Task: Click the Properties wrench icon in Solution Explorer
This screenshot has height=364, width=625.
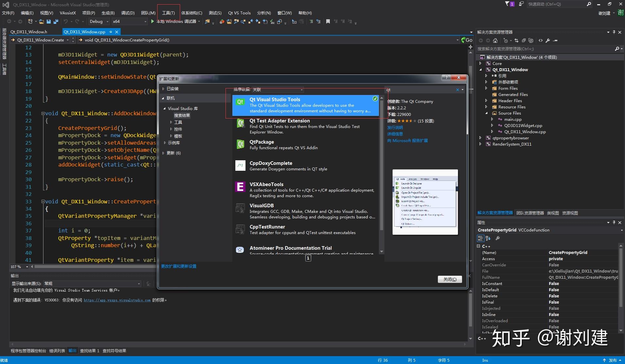Action: click(x=548, y=40)
